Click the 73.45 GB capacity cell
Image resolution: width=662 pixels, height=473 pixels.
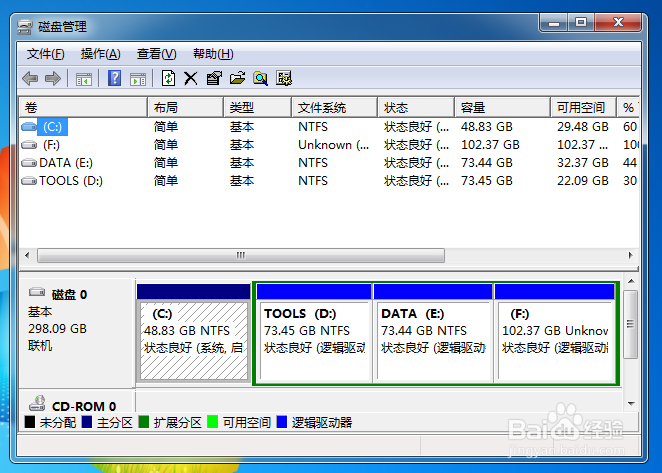(486, 181)
